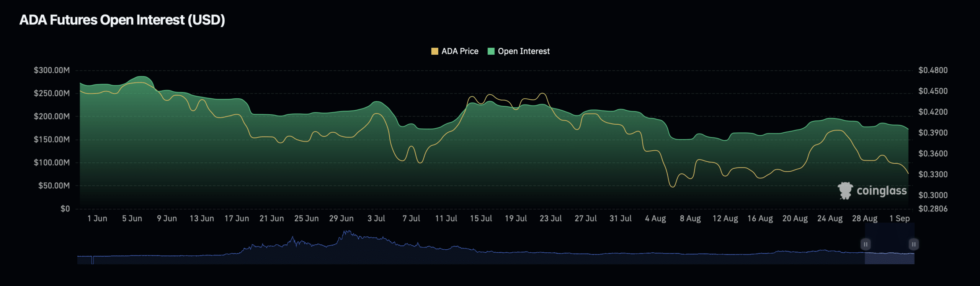Click the $200.00M axis label
The height and width of the screenshot is (286, 980).
point(52,116)
